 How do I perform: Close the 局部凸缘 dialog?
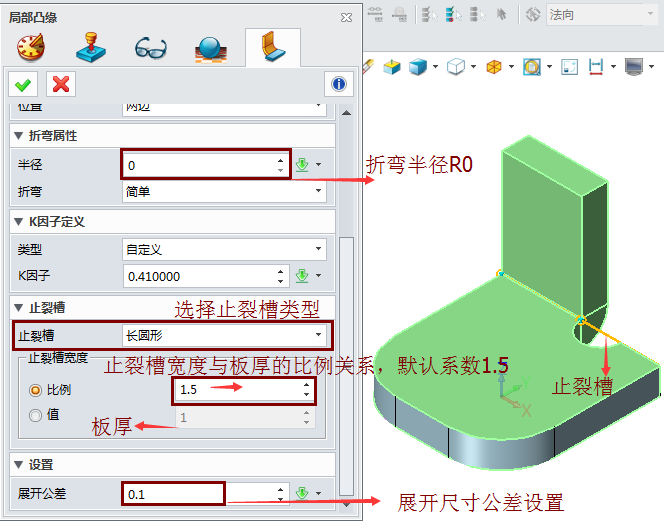pyautogui.click(x=346, y=17)
